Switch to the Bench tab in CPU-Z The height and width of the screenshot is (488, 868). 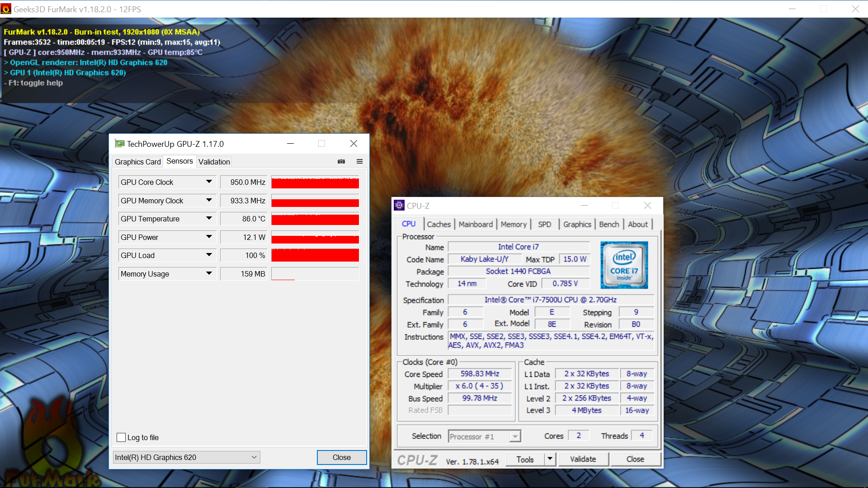(609, 225)
